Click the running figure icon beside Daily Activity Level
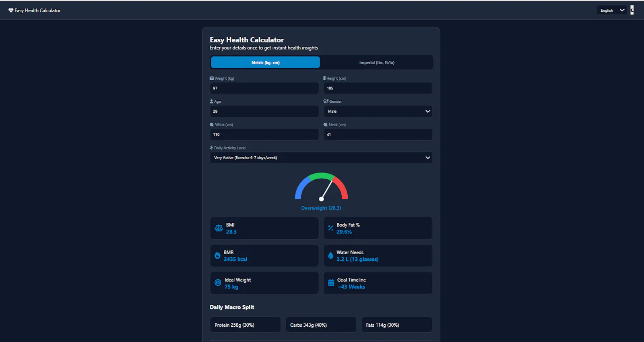The height and width of the screenshot is (342, 644). pyautogui.click(x=211, y=148)
